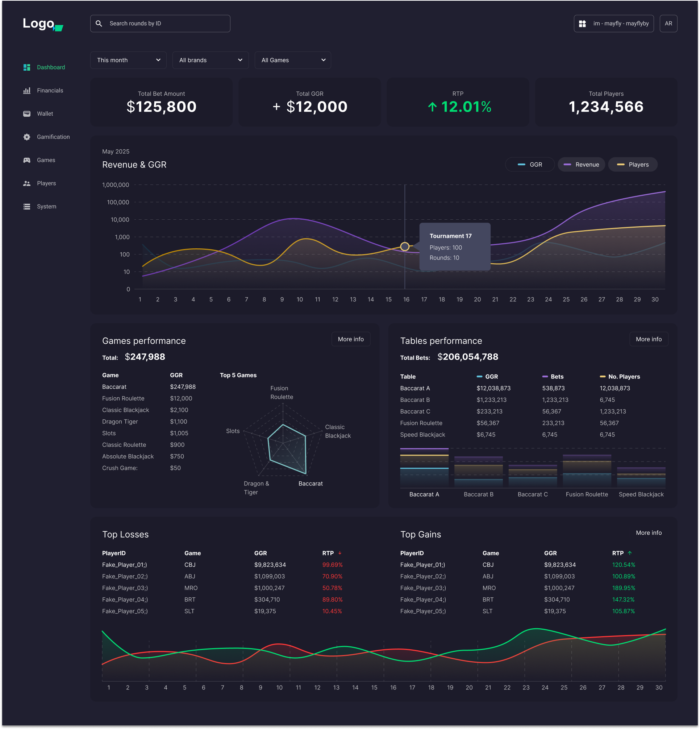The height and width of the screenshot is (729, 700).
Task: Click the search magnifier icon
Action: pos(99,23)
